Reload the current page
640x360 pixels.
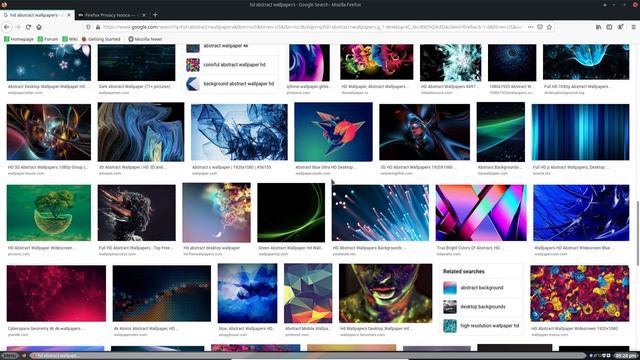pos(28,27)
